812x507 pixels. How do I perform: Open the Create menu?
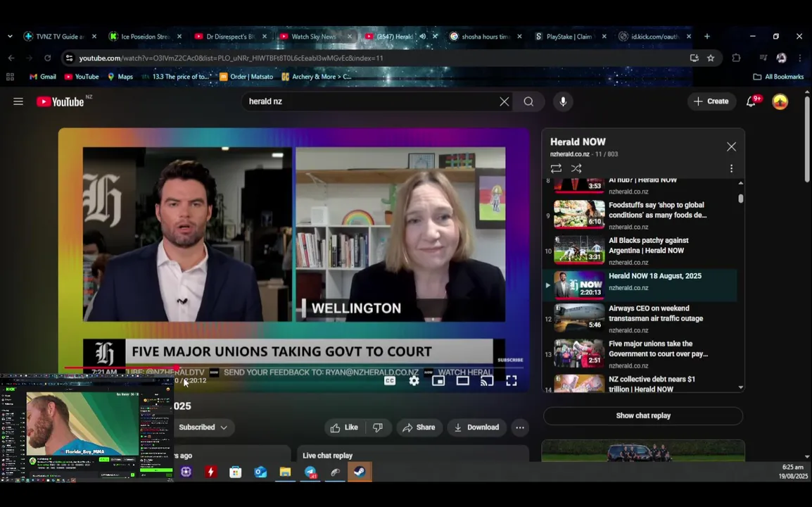click(711, 101)
